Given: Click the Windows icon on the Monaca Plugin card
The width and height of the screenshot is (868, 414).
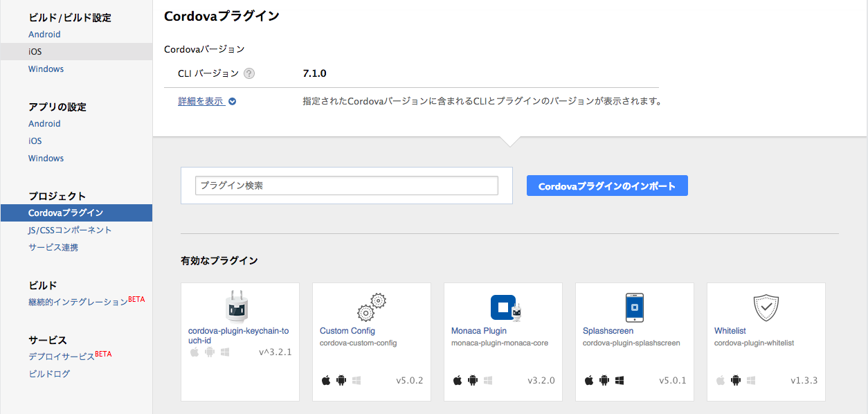Looking at the screenshot, I should [488, 380].
